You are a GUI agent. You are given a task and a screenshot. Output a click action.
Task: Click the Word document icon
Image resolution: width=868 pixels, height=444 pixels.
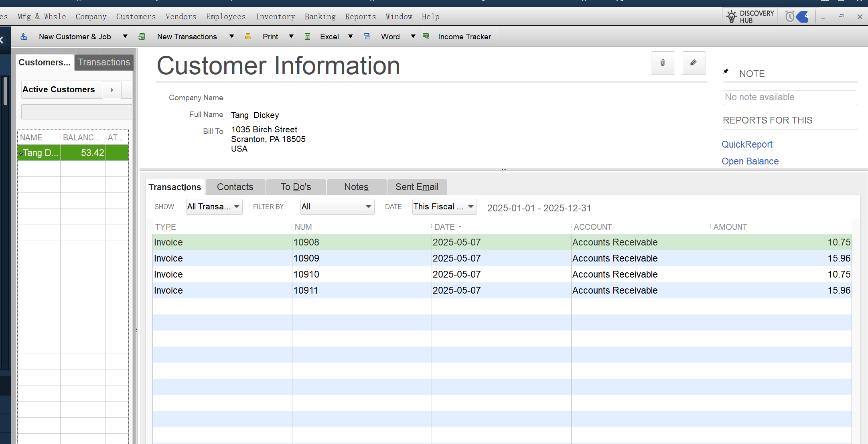(367, 36)
